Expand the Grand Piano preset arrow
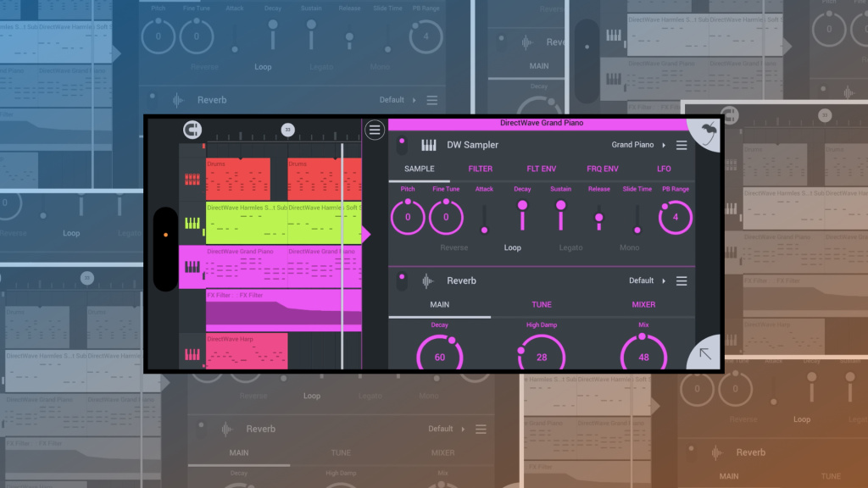 click(664, 145)
